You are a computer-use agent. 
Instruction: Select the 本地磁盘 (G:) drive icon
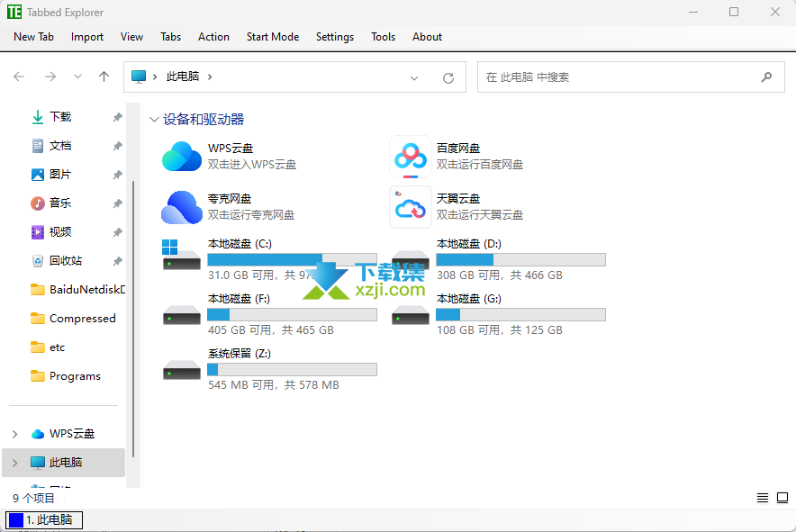point(411,315)
